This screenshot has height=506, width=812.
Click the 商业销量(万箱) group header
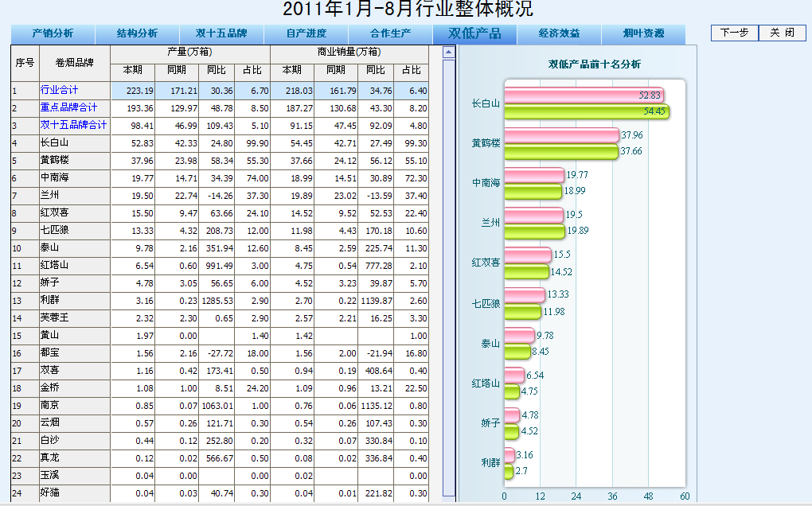pos(349,53)
